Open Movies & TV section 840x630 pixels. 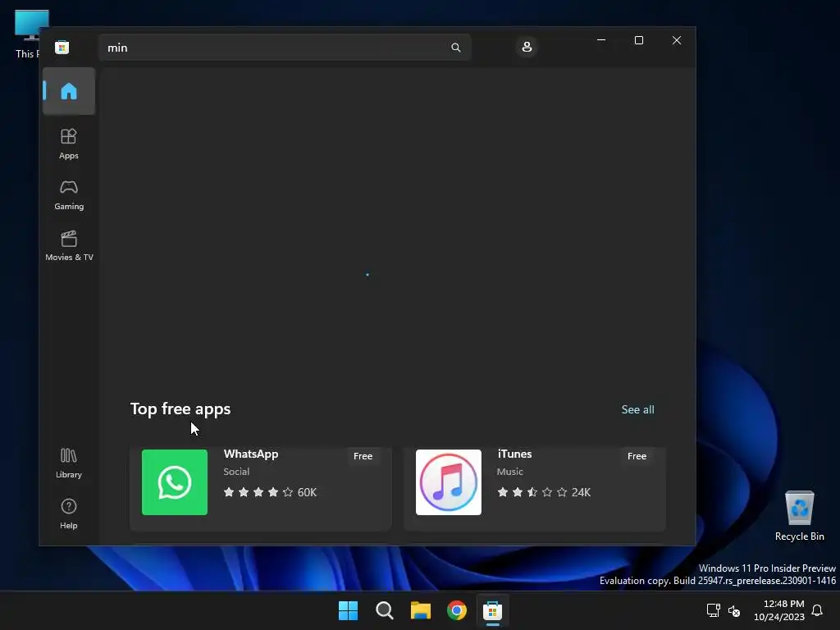[69, 245]
